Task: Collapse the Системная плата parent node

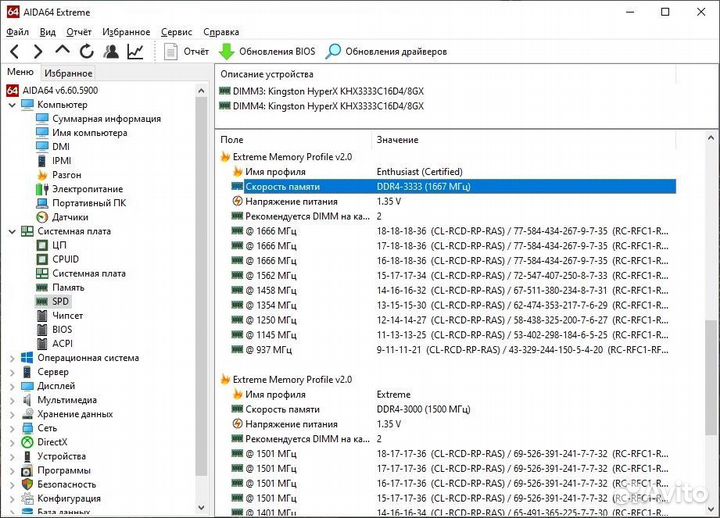Action: (x=12, y=231)
